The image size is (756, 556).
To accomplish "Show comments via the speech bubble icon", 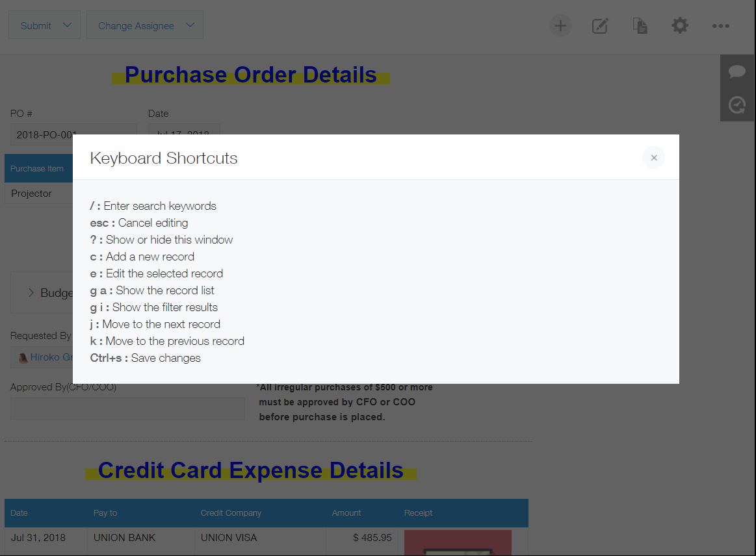I will tap(737, 71).
